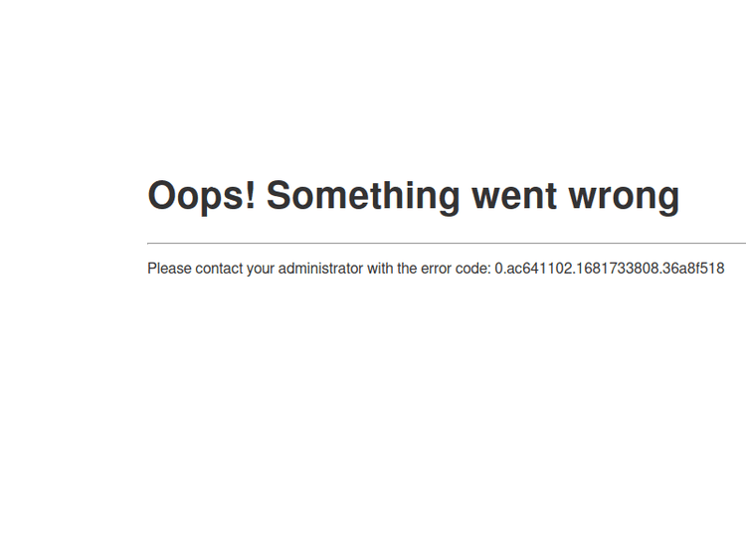This screenshot has height=560, width=746.
Task: Click the "1681733808" segment of the error code
Action: pos(617,269)
